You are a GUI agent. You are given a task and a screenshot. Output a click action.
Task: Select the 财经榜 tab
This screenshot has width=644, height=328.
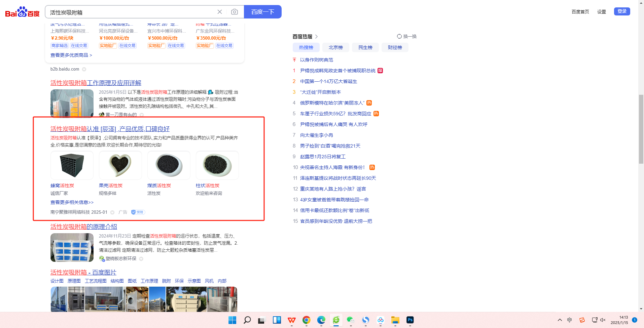click(x=395, y=47)
